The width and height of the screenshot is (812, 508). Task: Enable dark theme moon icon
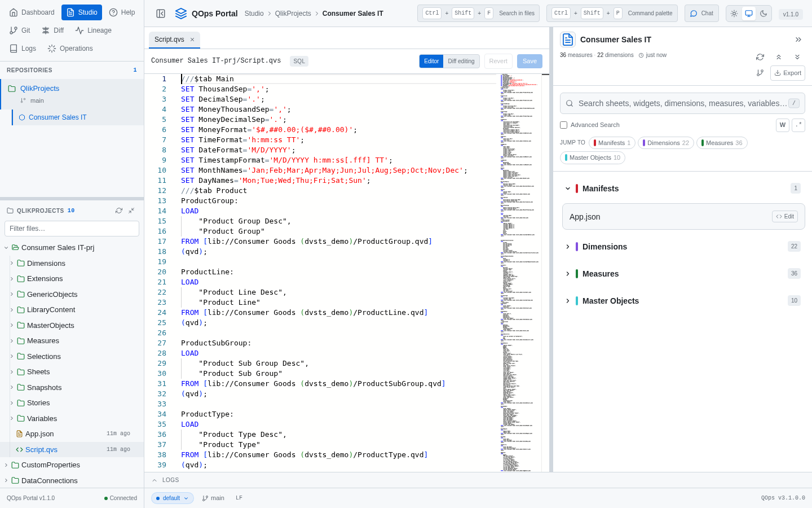(x=764, y=14)
